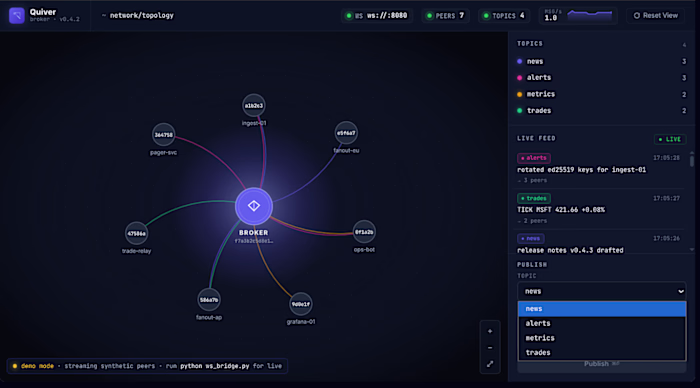The height and width of the screenshot is (388, 700).
Task: Click the 17:05:28 timestamp
Action: 666,158
